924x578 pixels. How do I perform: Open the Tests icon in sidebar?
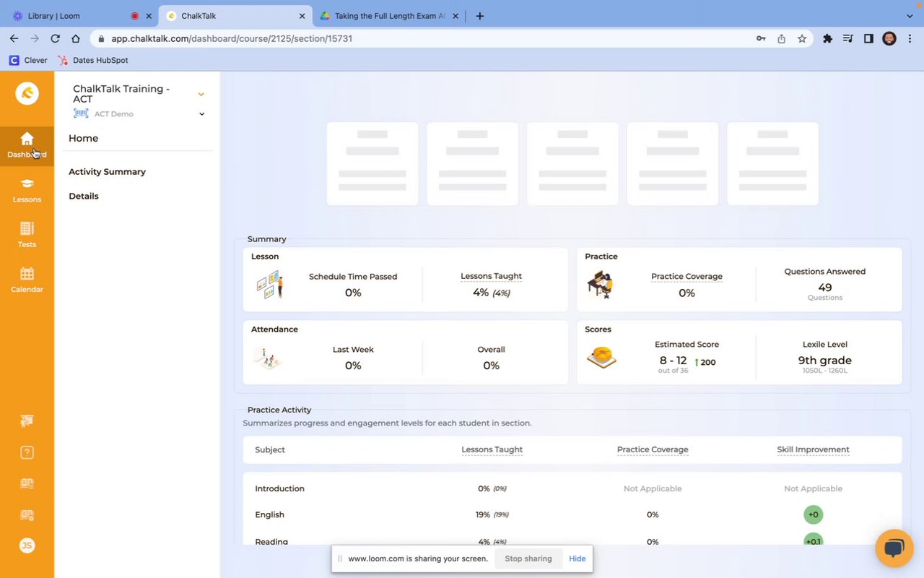click(27, 228)
